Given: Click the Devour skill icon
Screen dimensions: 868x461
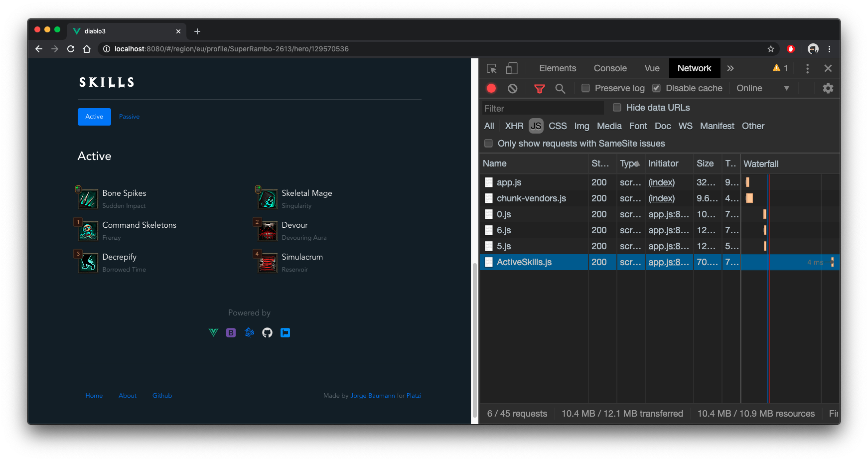Looking at the screenshot, I should pos(267,231).
